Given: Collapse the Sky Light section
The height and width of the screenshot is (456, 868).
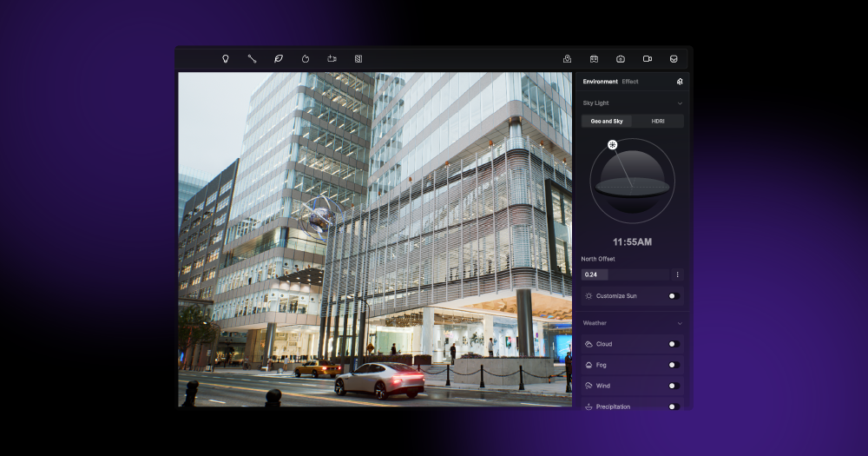Looking at the screenshot, I should click(679, 103).
